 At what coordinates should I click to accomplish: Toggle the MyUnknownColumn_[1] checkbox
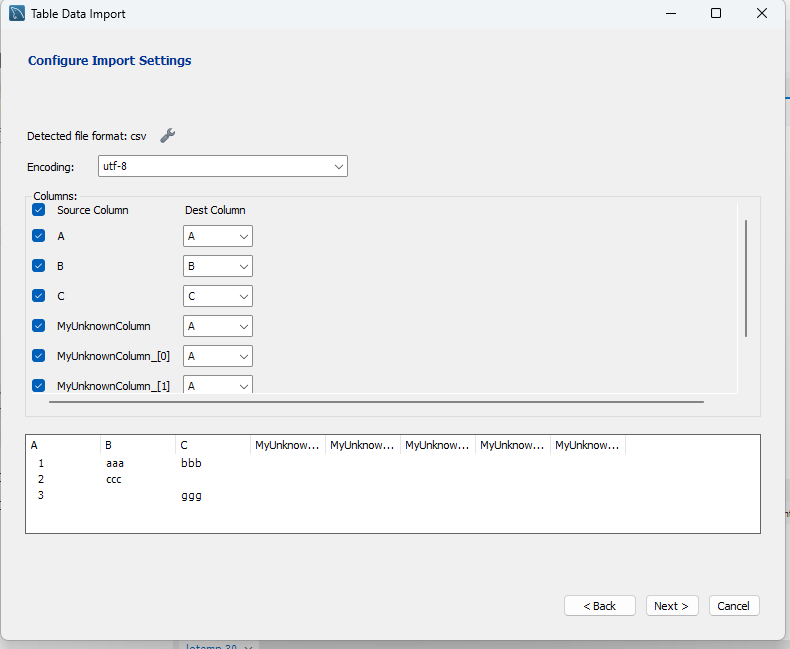click(x=38, y=385)
